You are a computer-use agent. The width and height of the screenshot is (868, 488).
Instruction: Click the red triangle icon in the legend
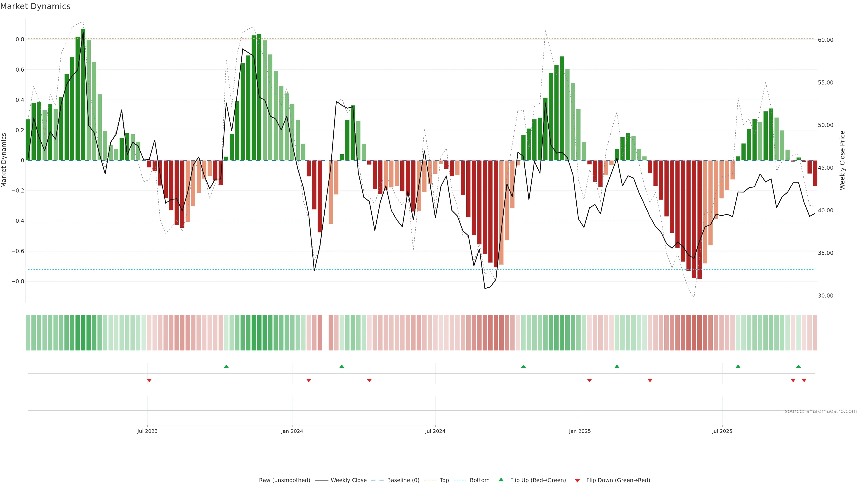pyautogui.click(x=577, y=480)
